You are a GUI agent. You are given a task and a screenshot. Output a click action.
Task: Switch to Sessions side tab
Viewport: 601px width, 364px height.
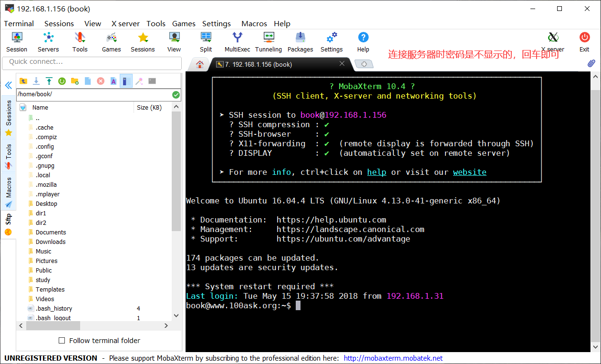click(8, 118)
